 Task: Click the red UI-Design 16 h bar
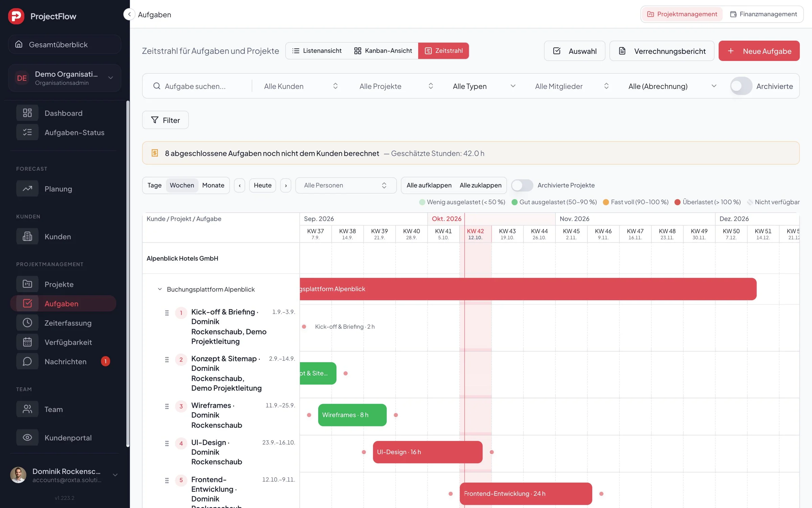coord(428,452)
